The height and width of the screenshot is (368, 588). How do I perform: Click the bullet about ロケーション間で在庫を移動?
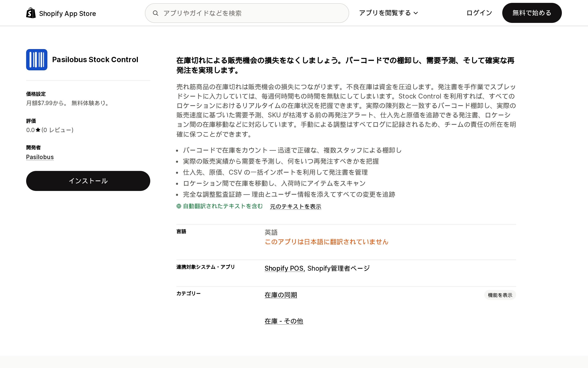coord(274,183)
